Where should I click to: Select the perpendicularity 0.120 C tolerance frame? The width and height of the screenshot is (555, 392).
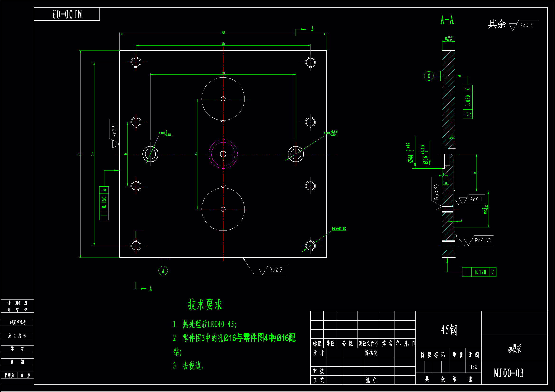coord(479,272)
